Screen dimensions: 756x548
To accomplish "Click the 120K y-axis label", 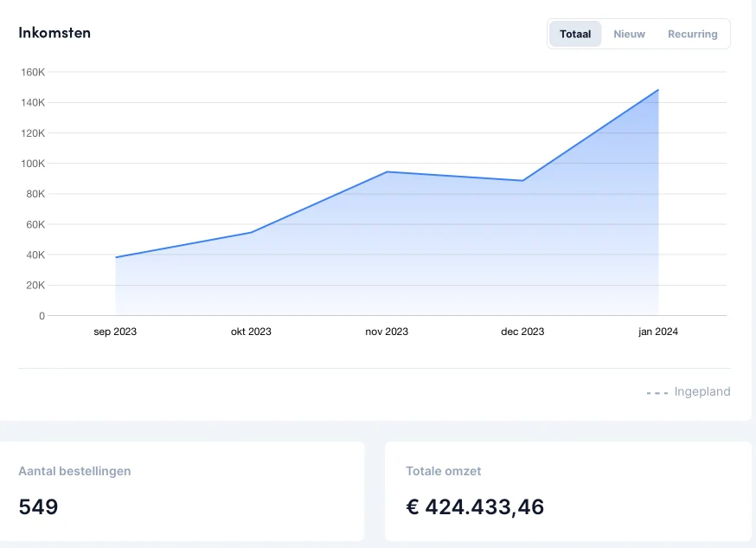I will (x=33, y=133).
